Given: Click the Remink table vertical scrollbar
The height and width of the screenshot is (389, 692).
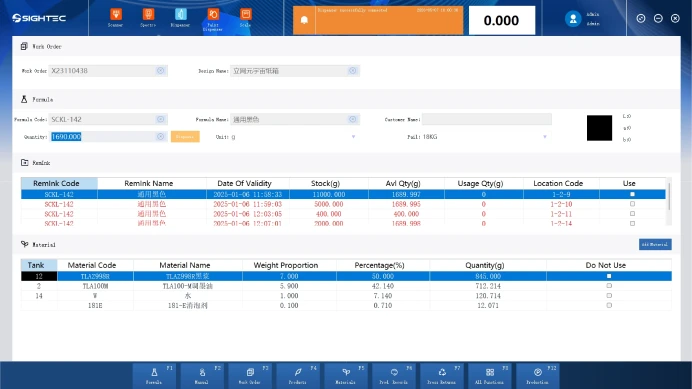Looking at the screenshot, I should [x=669, y=196].
